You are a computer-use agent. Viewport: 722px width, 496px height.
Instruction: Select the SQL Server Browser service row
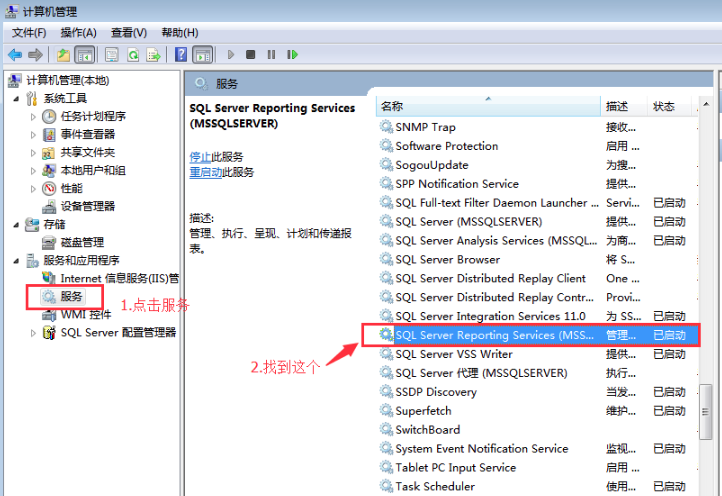(447, 260)
